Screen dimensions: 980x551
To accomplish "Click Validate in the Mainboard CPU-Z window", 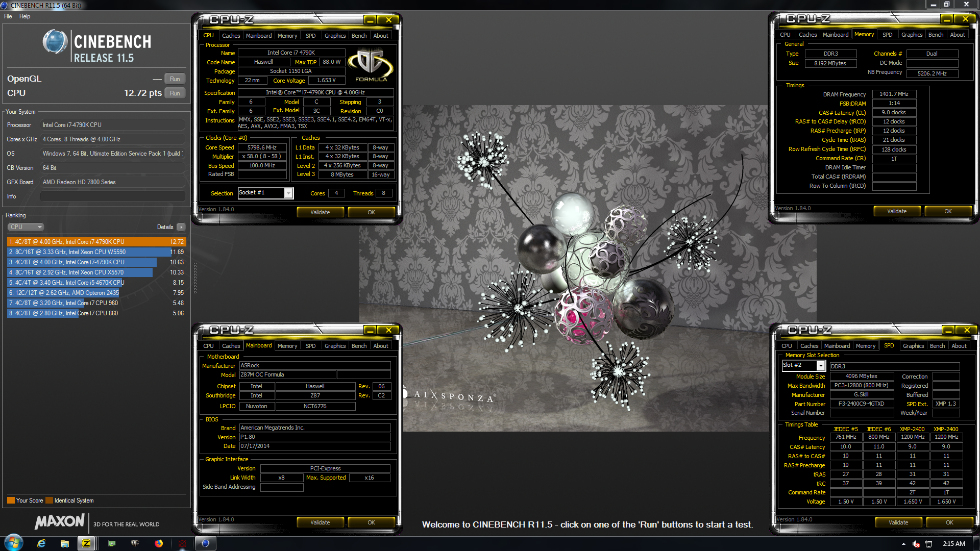I will click(320, 522).
